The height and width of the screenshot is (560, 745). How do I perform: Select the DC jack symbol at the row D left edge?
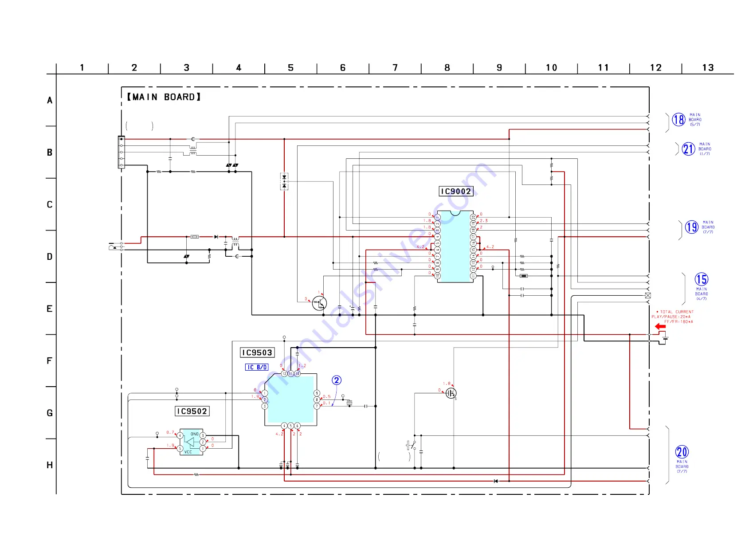point(116,247)
